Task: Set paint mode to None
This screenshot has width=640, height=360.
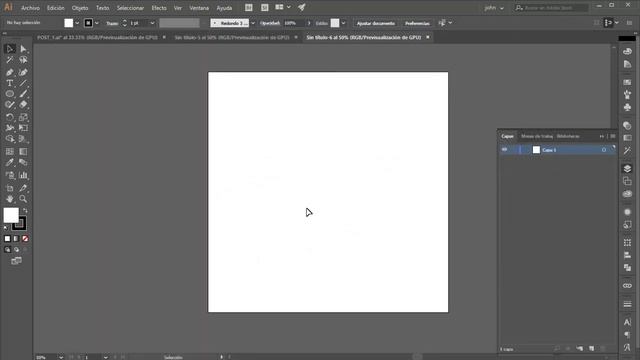Action: click(25, 239)
